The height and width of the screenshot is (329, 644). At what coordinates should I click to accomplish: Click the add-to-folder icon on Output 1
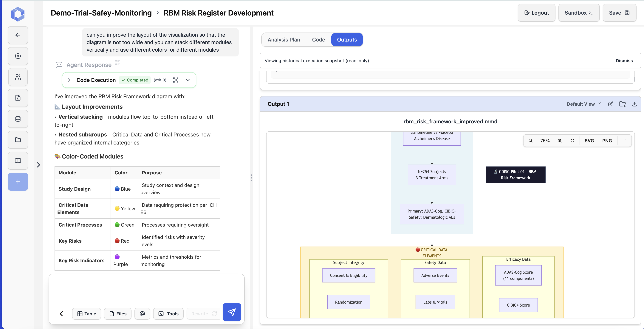pyautogui.click(x=623, y=104)
